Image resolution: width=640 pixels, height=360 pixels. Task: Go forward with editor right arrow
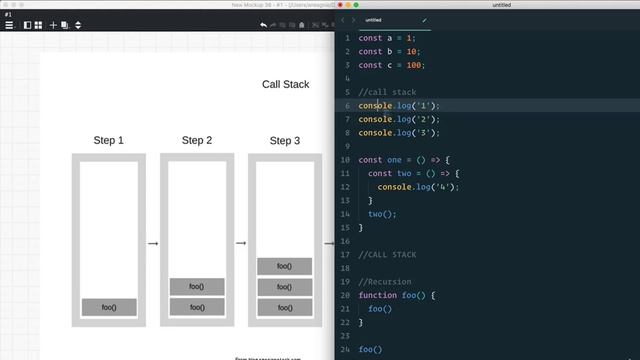click(353, 20)
